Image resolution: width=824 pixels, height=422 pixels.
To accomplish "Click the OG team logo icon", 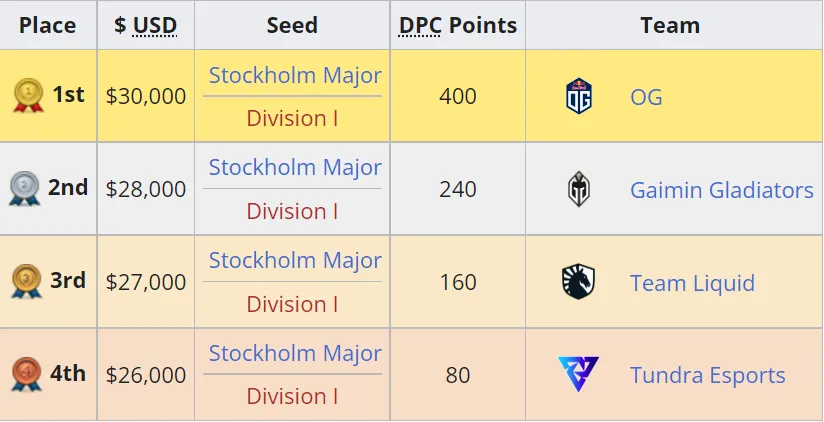I will pyautogui.click(x=579, y=96).
